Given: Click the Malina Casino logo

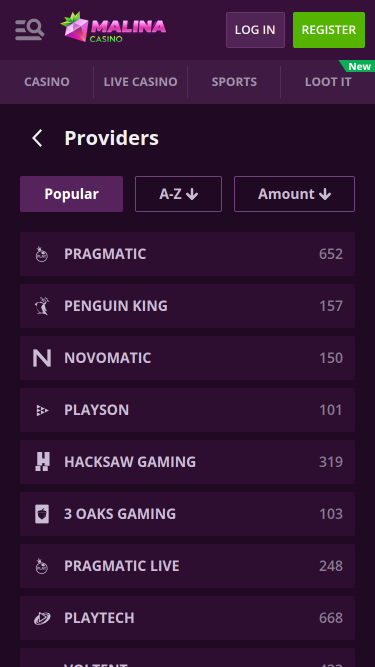Looking at the screenshot, I should [x=113, y=27].
